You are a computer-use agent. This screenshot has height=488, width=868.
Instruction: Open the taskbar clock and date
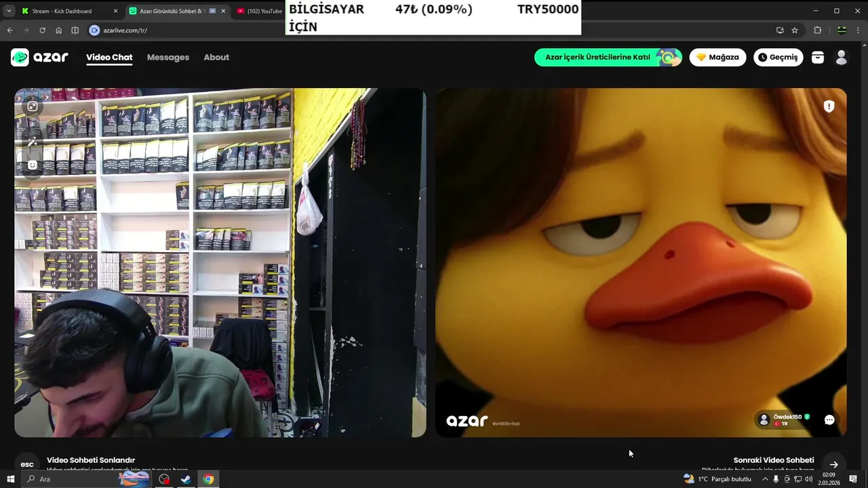tap(829, 479)
